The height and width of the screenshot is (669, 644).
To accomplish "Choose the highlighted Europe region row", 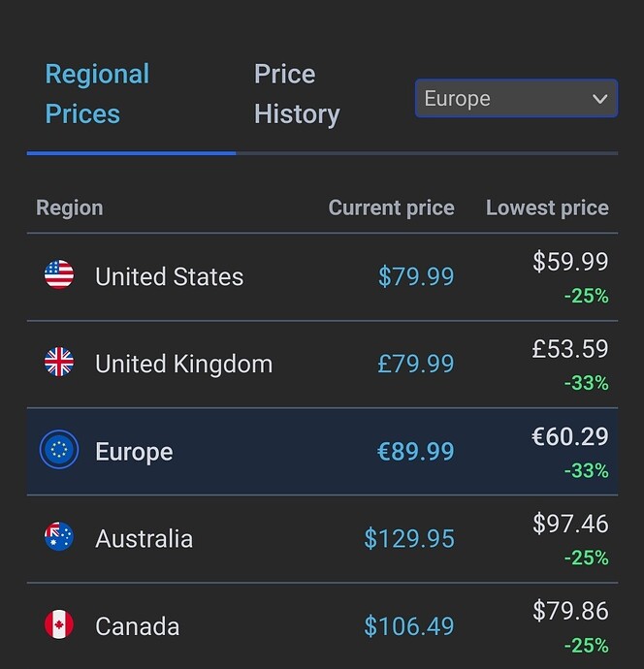I will 322,452.
